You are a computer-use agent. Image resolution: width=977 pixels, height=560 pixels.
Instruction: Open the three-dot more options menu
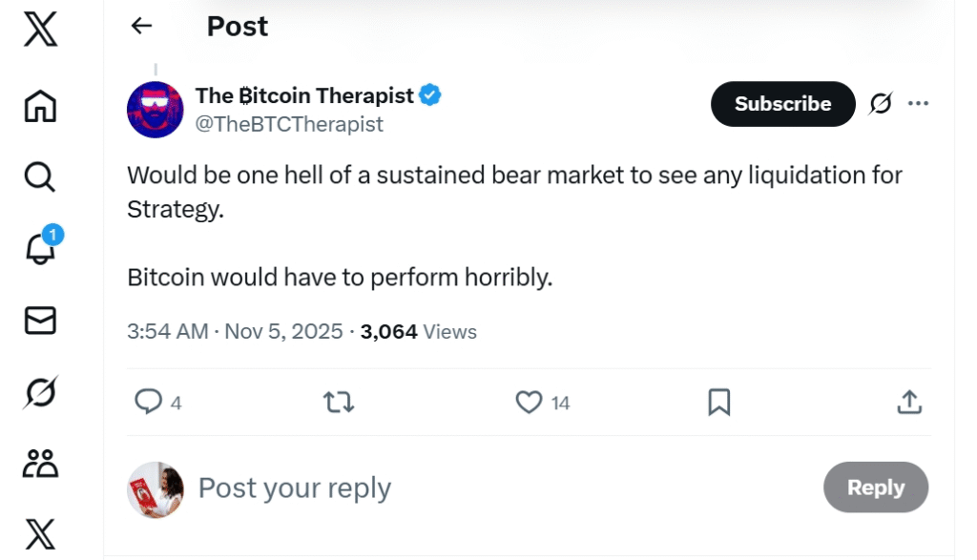[918, 104]
